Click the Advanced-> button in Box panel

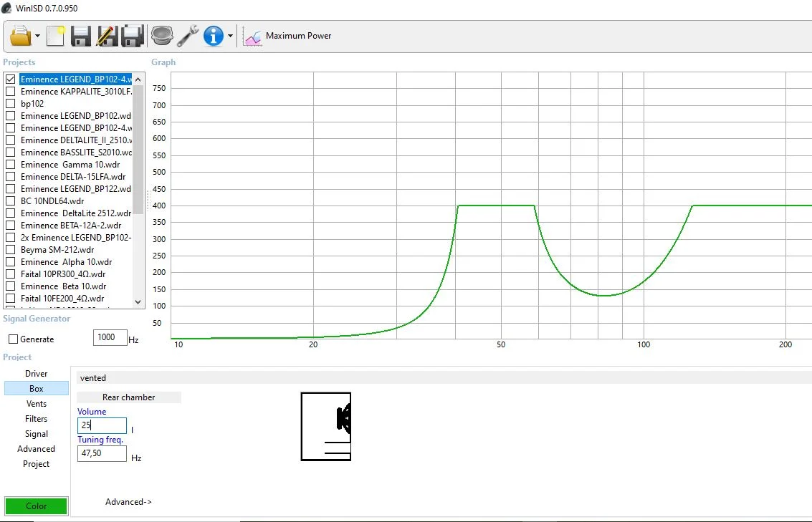click(x=128, y=502)
